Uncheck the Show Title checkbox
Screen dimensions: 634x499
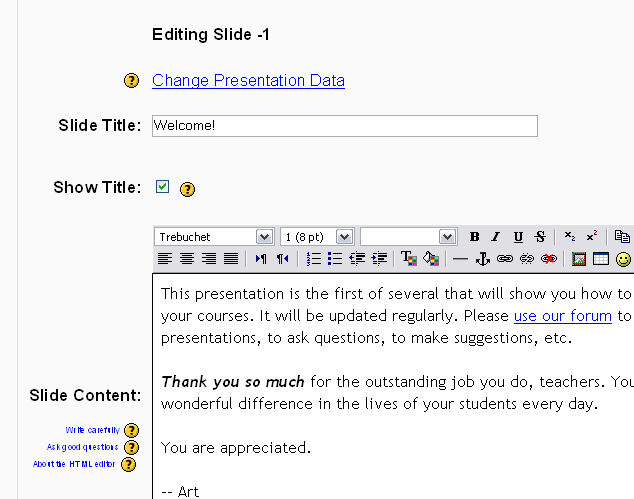pos(163,187)
